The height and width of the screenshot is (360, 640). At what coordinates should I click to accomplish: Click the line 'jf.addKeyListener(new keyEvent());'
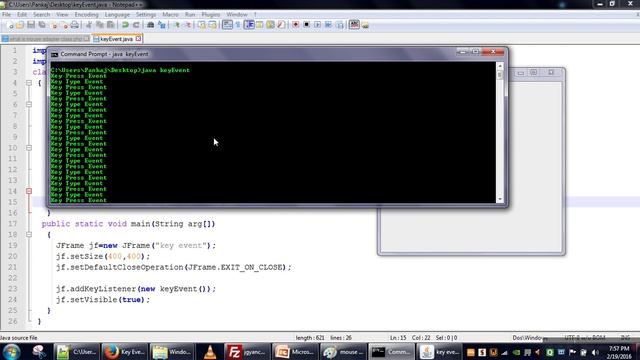(136, 289)
